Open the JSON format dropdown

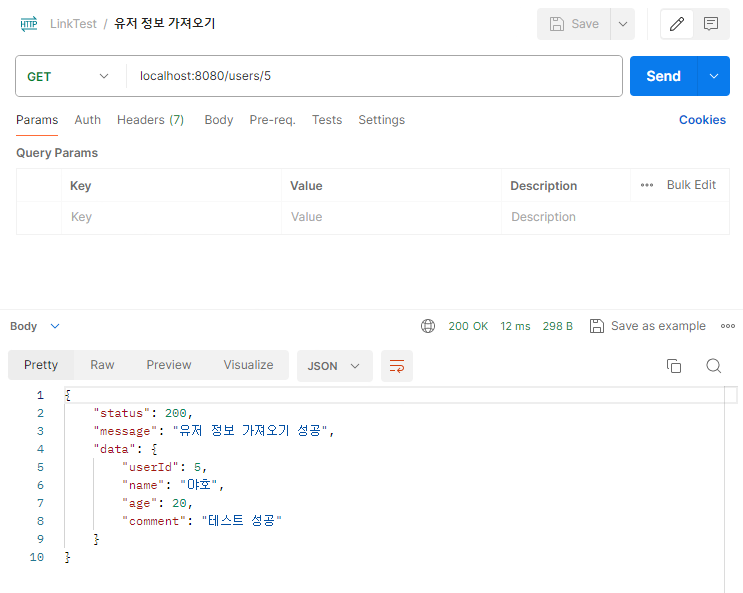coord(335,366)
